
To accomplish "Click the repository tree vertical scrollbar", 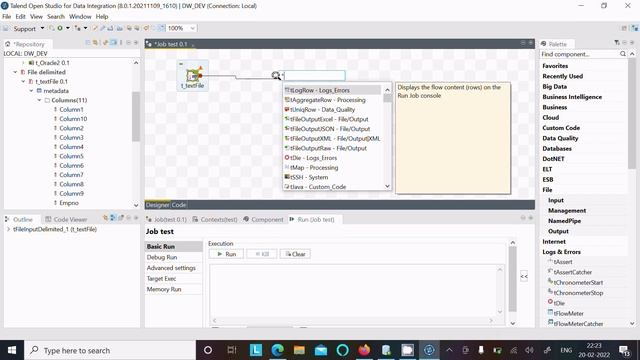I will pos(136,116).
